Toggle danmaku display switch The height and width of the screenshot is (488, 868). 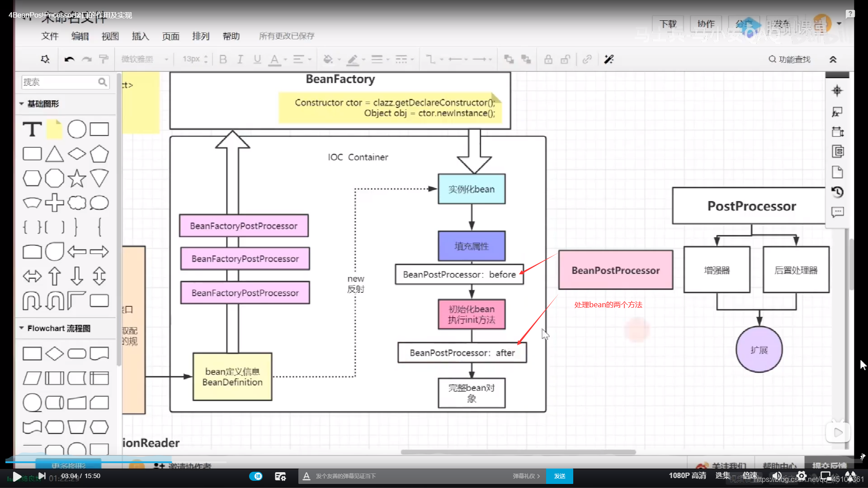click(256, 476)
